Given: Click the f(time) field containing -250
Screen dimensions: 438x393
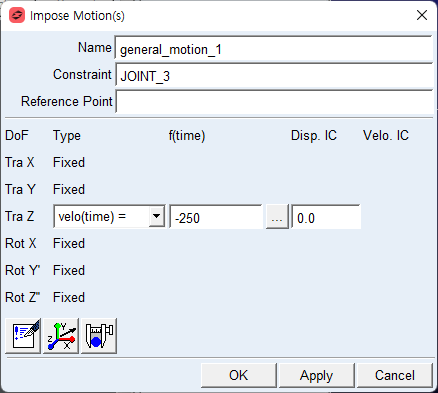Looking at the screenshot, I should pyautogui.click(x=216, y=217).
